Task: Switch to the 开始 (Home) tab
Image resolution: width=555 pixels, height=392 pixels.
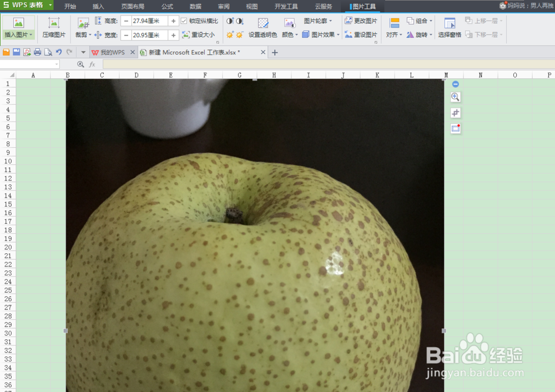Action: tap(70, 6)
